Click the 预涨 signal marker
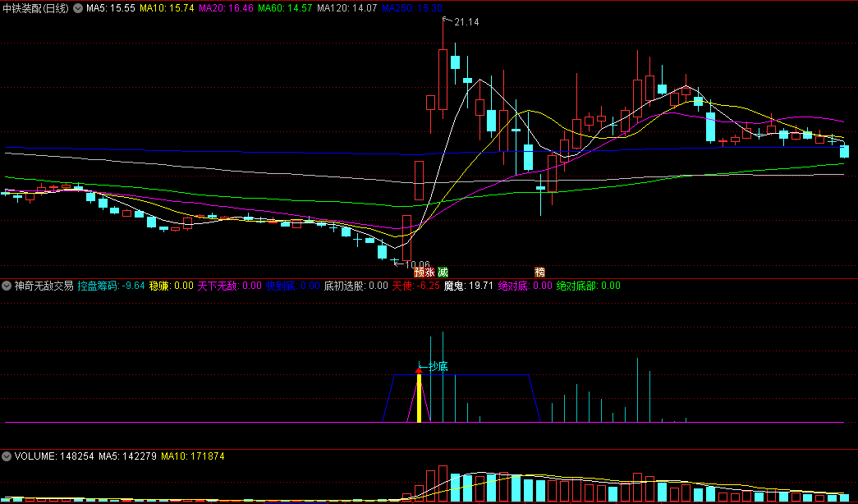This screenshot has width=858, height=504. point(424,272)
